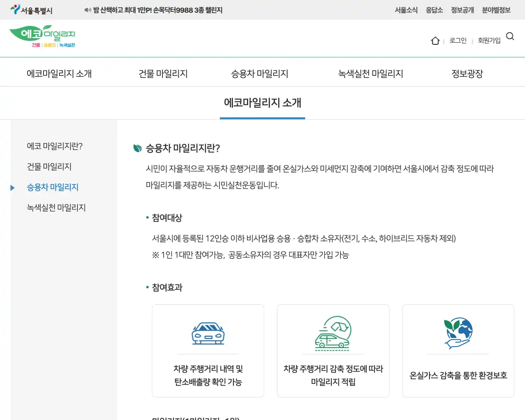Screen dimensions: 525x420
Task: Select 에코 마일리지란? in sidebar
Action: point(55,146)
